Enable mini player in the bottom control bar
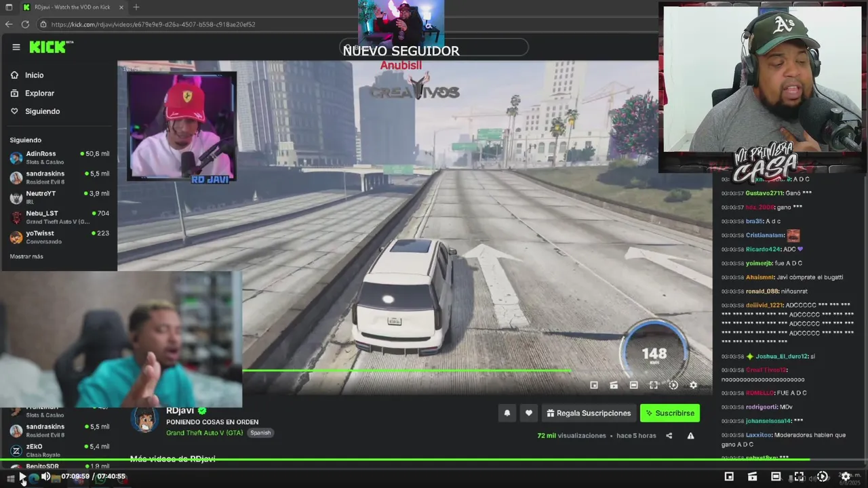 [729, 476]
